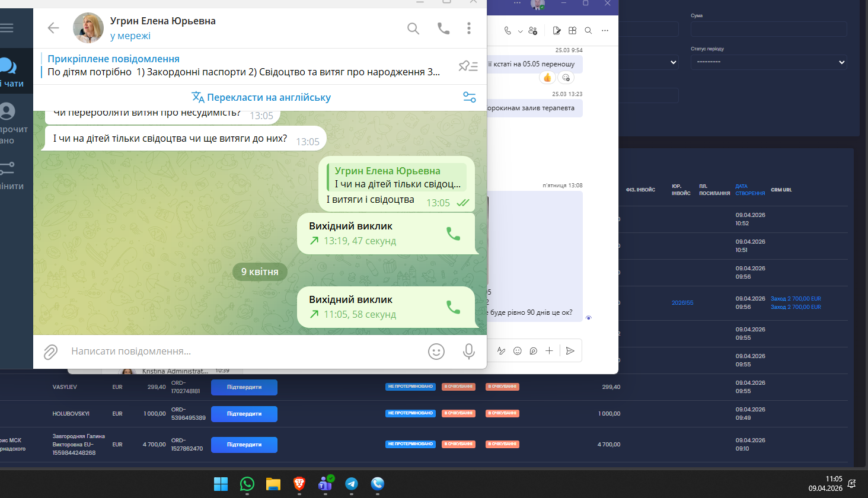
Task: Show the pinned messages list icon
Action: point(468,66)
